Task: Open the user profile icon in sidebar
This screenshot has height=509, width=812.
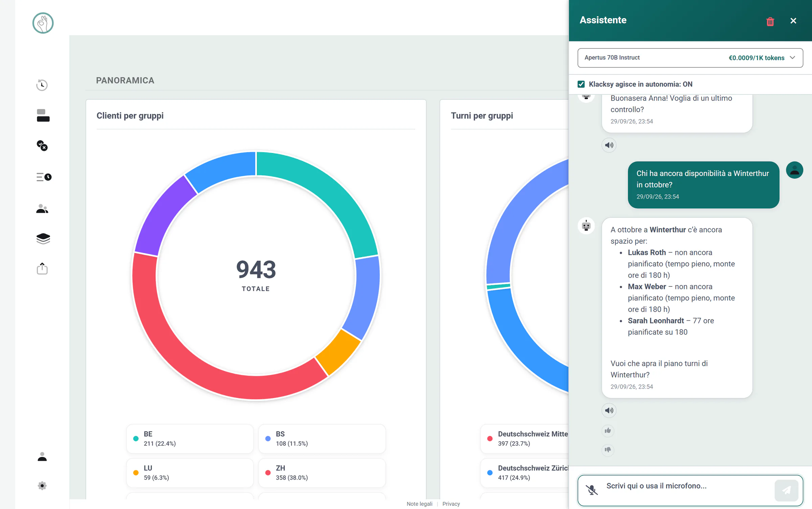Action: click(x=42, y=457)
